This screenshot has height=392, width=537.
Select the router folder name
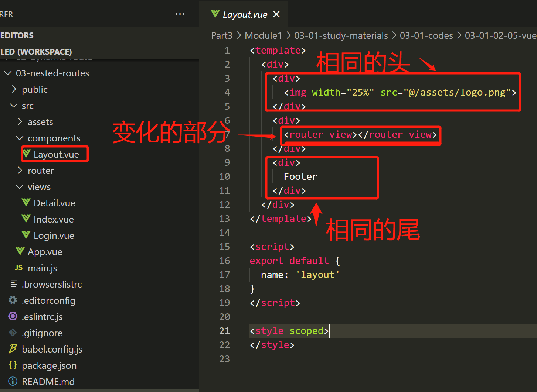41,171
